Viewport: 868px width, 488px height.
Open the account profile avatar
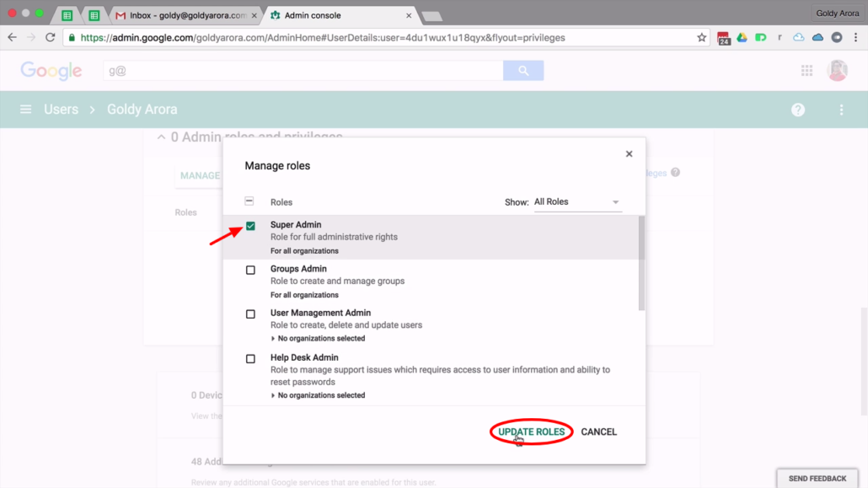pyautogui.click(x=837, y=70)
